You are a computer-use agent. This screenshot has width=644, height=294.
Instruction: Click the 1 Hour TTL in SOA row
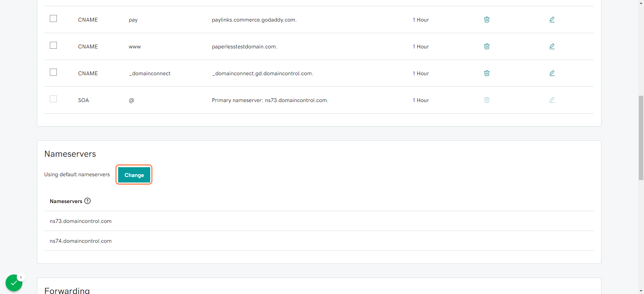click(421, 100)
